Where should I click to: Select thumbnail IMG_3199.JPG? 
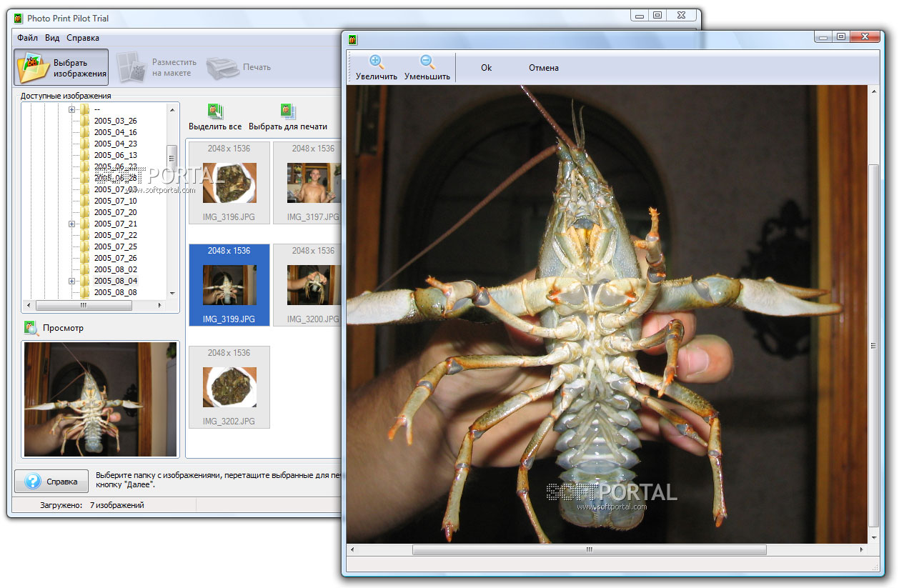(229, 285)
